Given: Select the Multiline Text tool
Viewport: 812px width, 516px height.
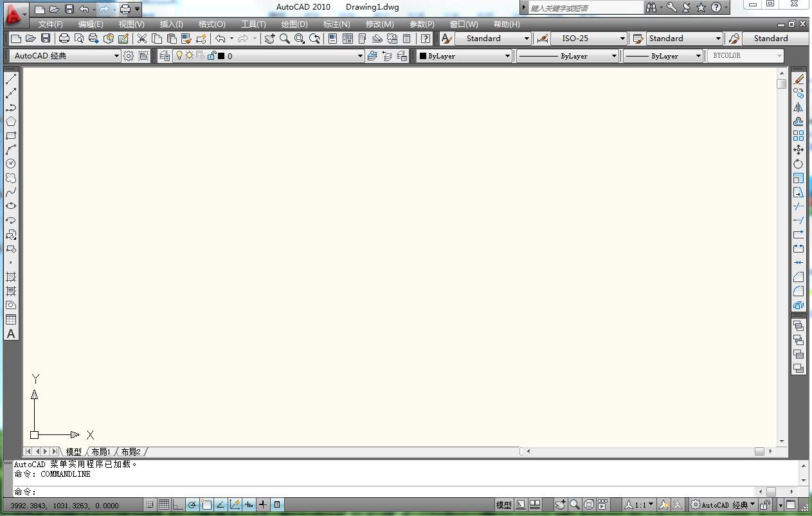Looking at the screenshot, I should pos(11,334).
